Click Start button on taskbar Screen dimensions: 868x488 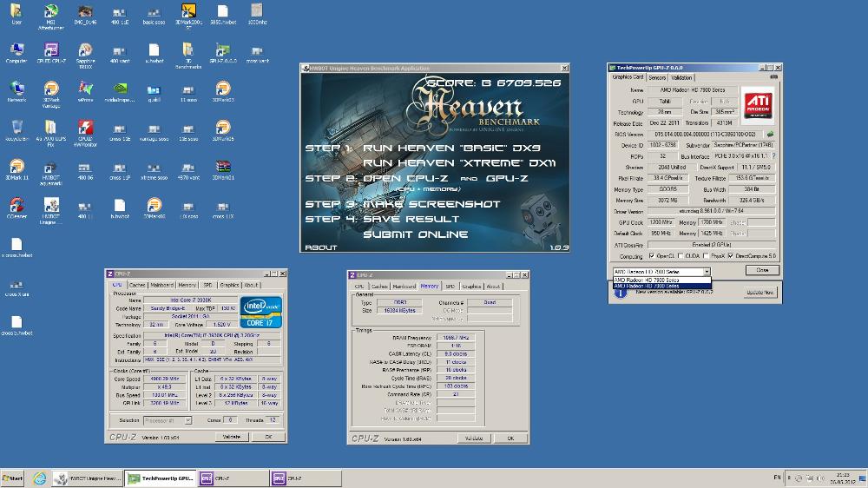tap(12, 478)
